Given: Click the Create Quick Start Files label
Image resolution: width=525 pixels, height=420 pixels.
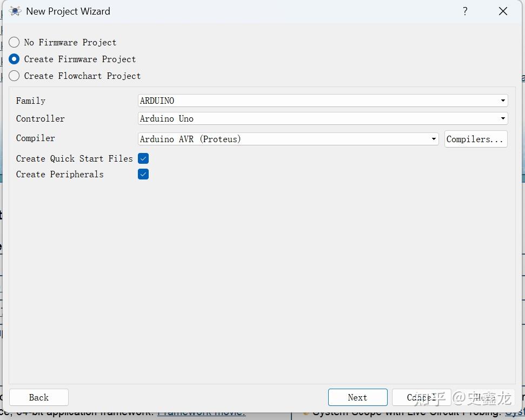Looking at the screenshot, I should click(74, 158).
